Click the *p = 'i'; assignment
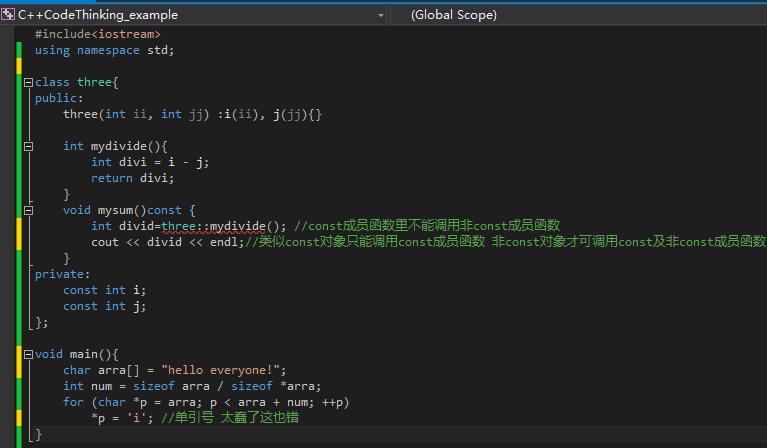 [122, 418]
